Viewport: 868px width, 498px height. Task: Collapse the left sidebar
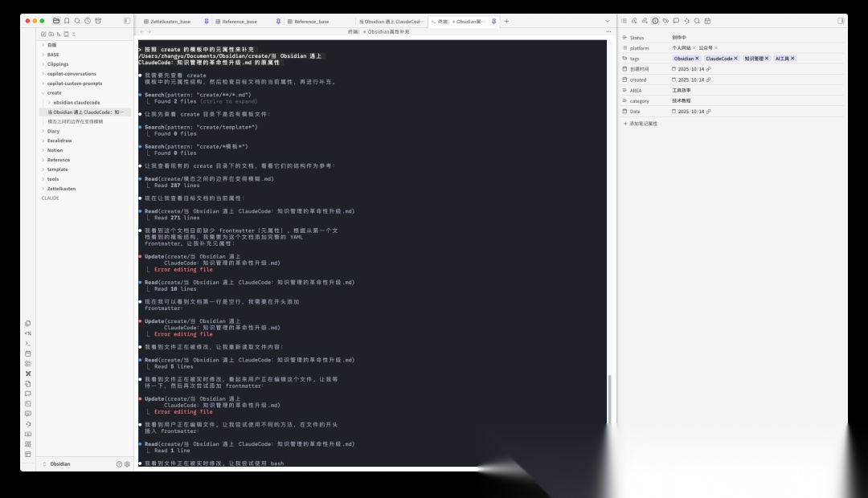tap(127, 21)
